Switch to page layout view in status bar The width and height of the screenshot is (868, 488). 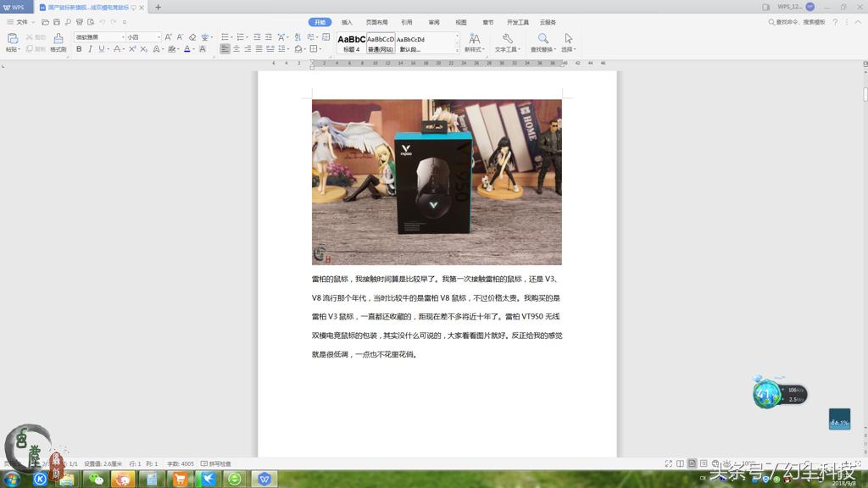pos(692,463)
